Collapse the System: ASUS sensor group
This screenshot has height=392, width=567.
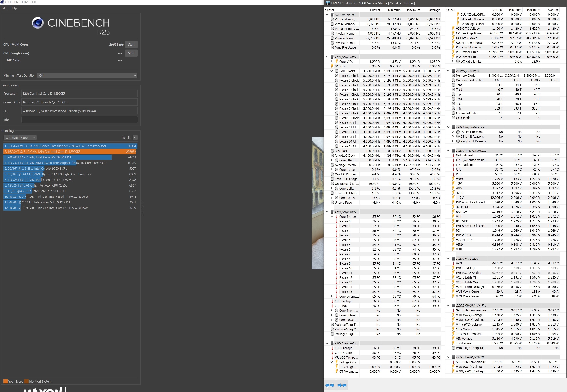pos(327,14)
